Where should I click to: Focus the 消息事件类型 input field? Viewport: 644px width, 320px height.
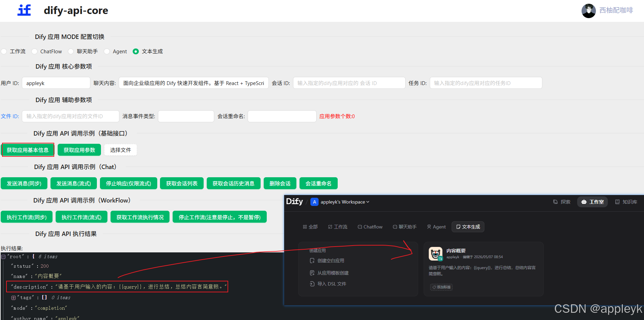tap(186, 116)
